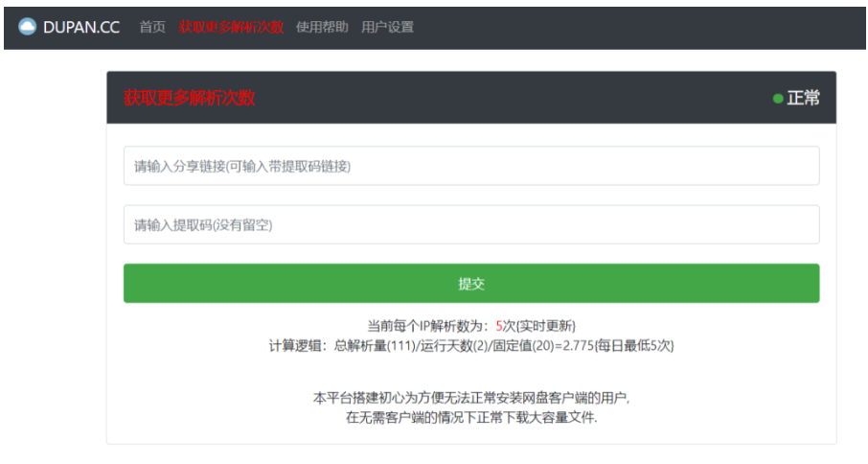Click the line 当前每个IP解析数为：5次(实时更新)

click(471, 326)
